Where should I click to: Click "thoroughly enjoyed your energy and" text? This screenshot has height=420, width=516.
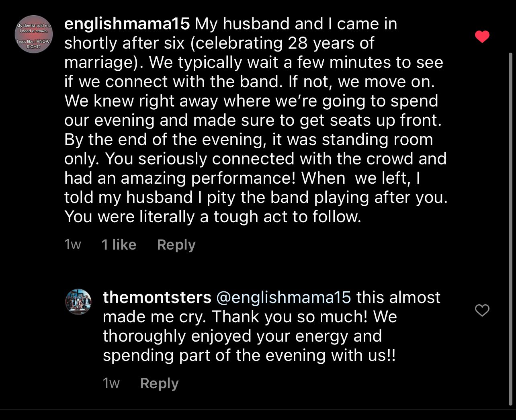242,336
